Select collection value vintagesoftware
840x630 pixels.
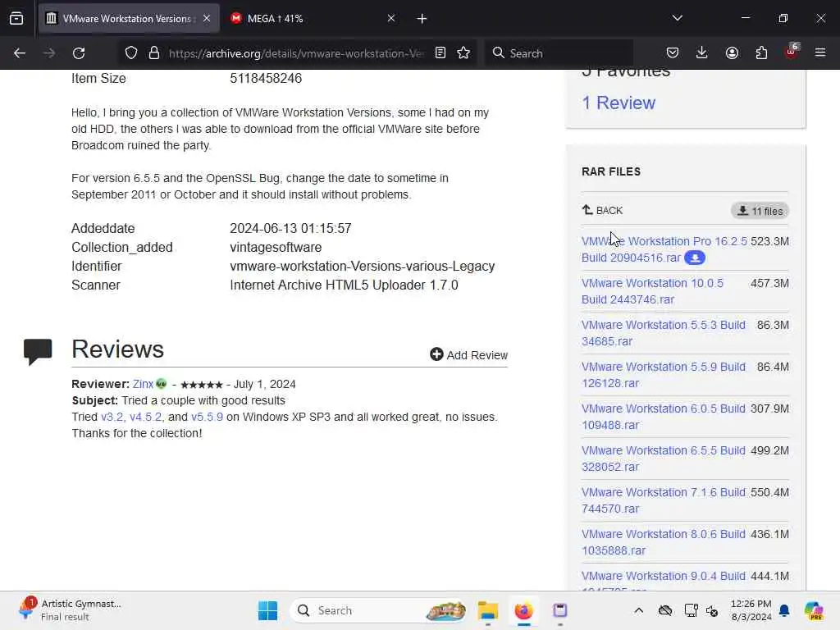tap(276, 248)
